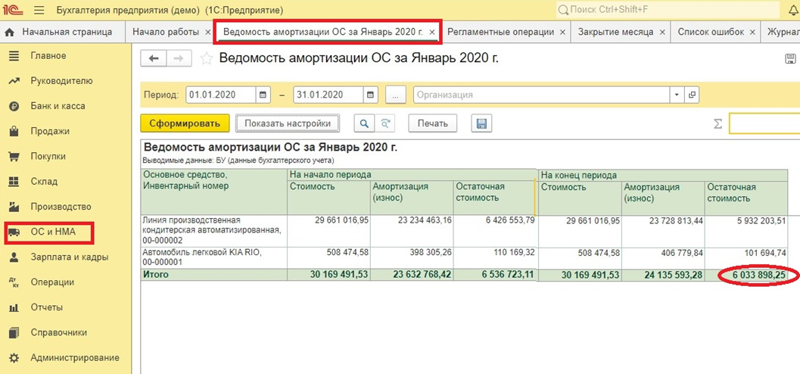The height and width of the screenshot is (374, 800).
Task: Click the Операции Дт/Кт icon
Action: click(x=14, y=282)
